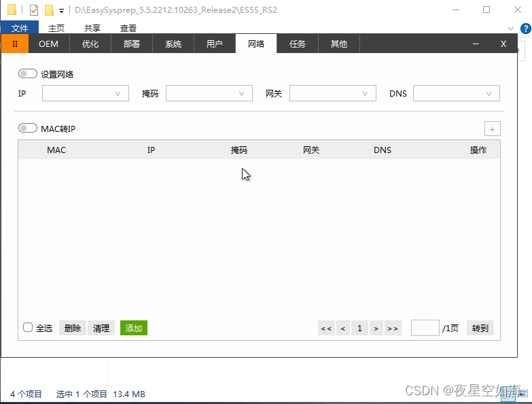Open the 查看 ribbon tab in Explorer
Viewport: 532px width, 404px height.
click(x=128, y=28)
